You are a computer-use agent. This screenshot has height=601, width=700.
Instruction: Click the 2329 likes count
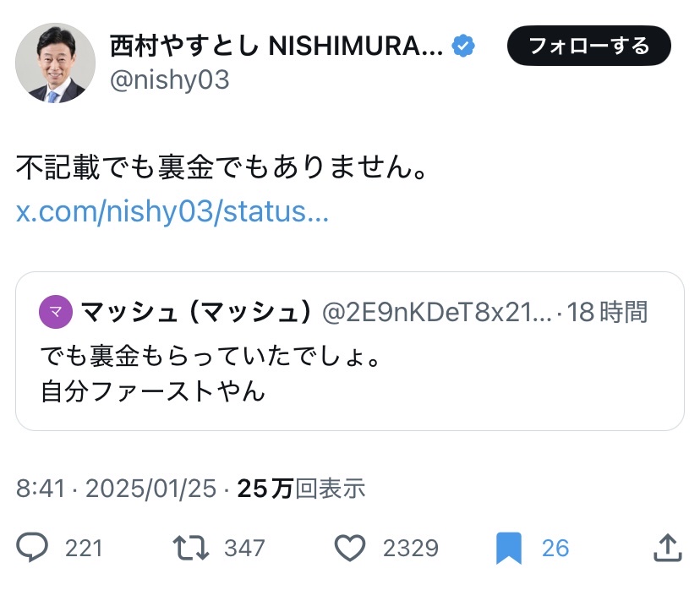(411, 549)
